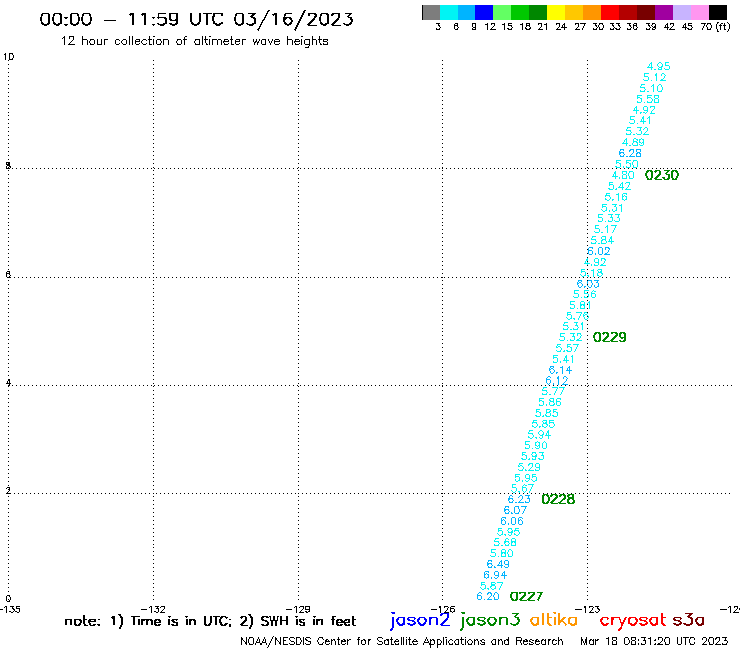Click the wave height value 5.94
The image size is (740, 650).
click(539, 434)
